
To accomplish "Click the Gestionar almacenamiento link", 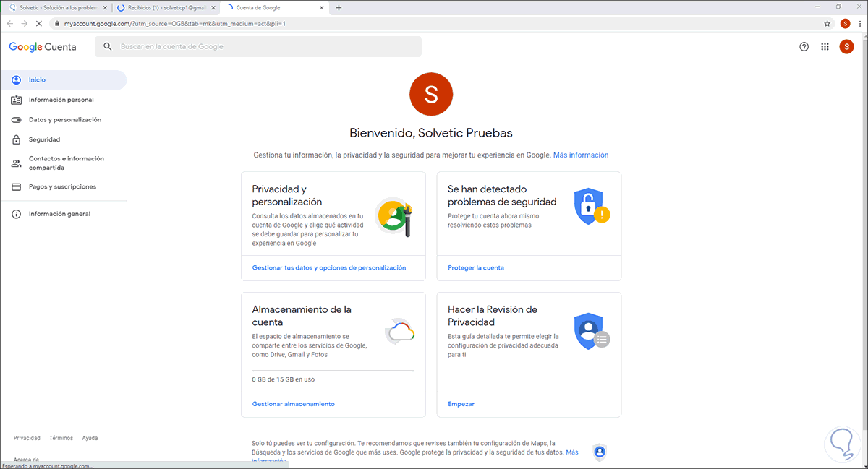I will coord(294,404).
